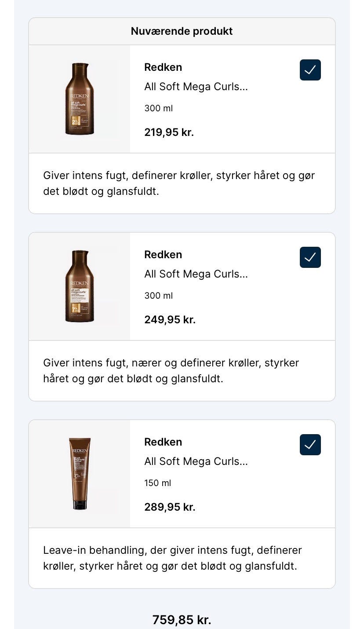364x629 pixels.
Task: Click the Nuværende produkt header
Action: [x=182, y=31]
